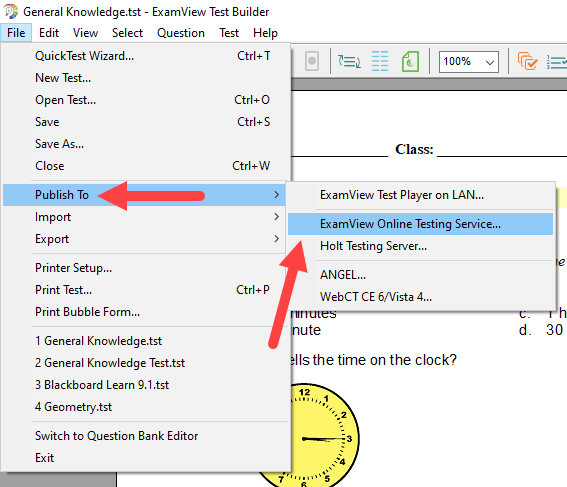This screenshot has height=487, width=567.
Task: Open the 100% zoom dropdown
Action: (x=469, y=62)
